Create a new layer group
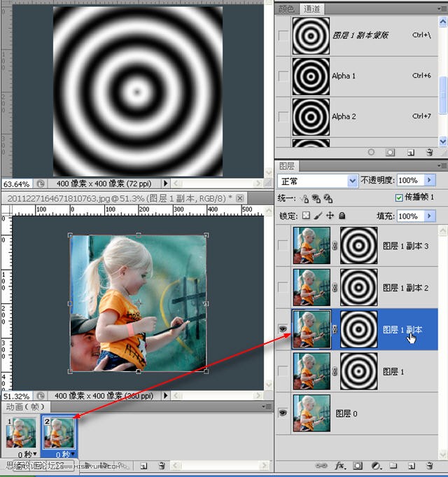Image resolution: width=448 pixels, height=477 pixels. 393,465
